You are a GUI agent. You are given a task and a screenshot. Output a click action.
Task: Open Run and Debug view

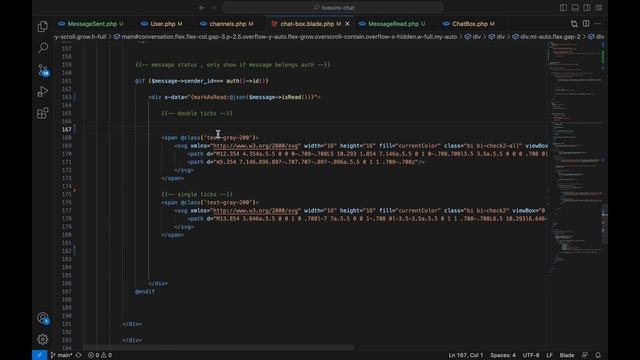pyautogui.click(x=42, y=91)
